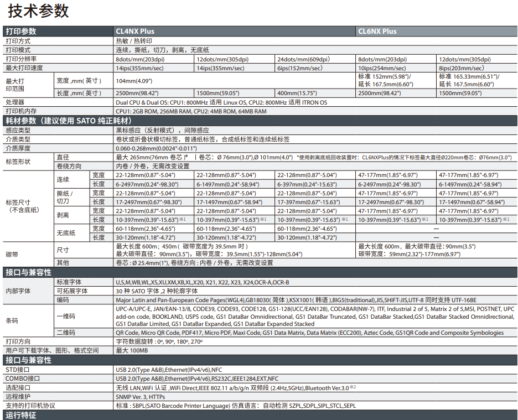Click the 400mm(15.75") print length cell
The image size is (518, 420).
click(x=297, y=94)
